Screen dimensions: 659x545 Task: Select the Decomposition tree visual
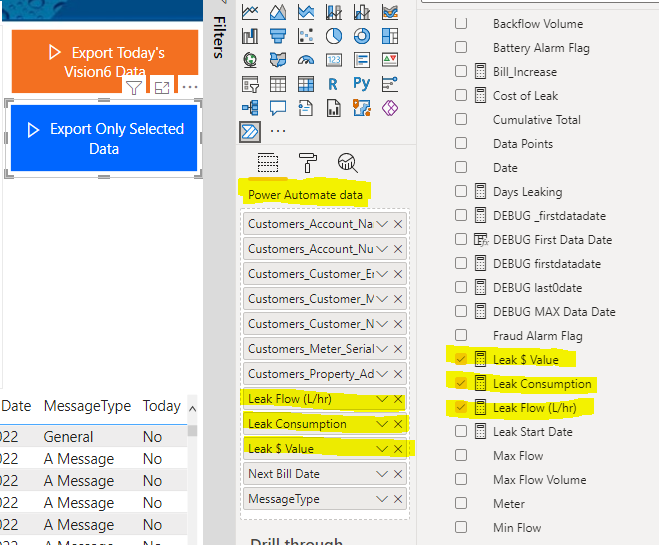(x=250, y=108)
